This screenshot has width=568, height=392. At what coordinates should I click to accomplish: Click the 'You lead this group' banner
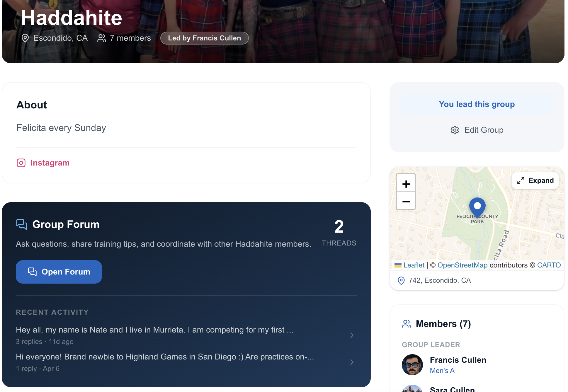pyautogui.click(x=477, y=104)
